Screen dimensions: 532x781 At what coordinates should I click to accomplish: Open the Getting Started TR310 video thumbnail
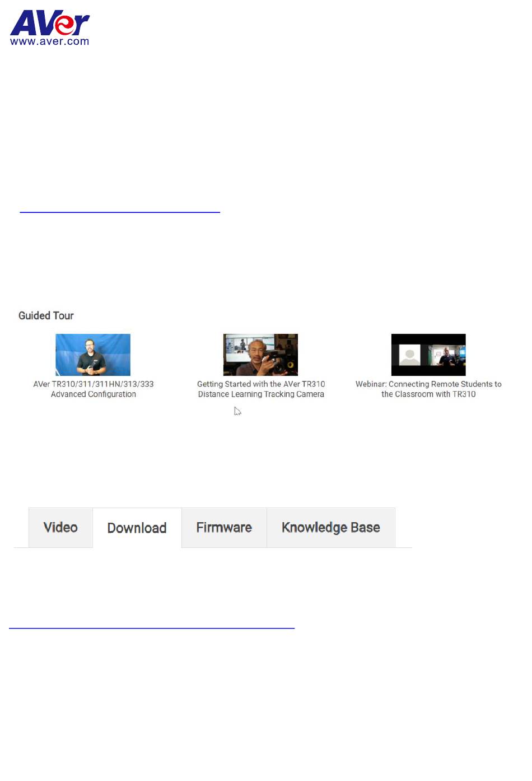260,355
